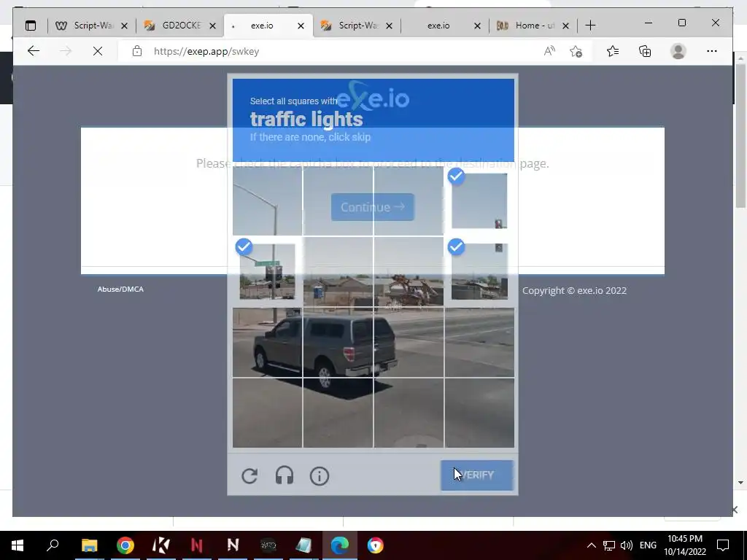Get an audio captcha challenge
The width and height of the screenshot is (747, 560).
[285, 475]
